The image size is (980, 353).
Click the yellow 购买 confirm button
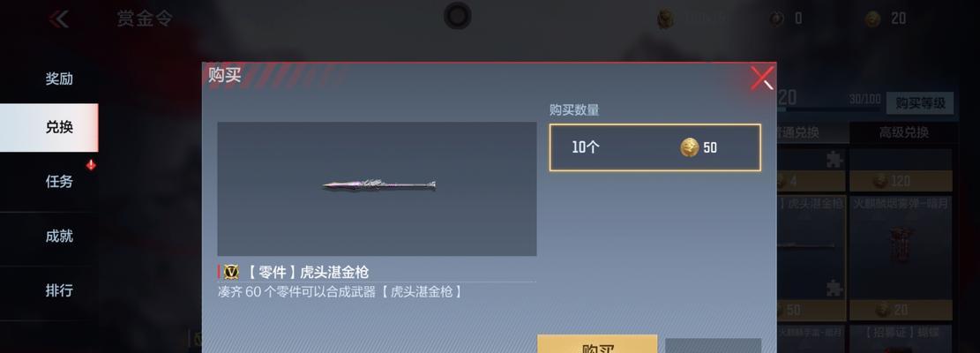(597, 344)
